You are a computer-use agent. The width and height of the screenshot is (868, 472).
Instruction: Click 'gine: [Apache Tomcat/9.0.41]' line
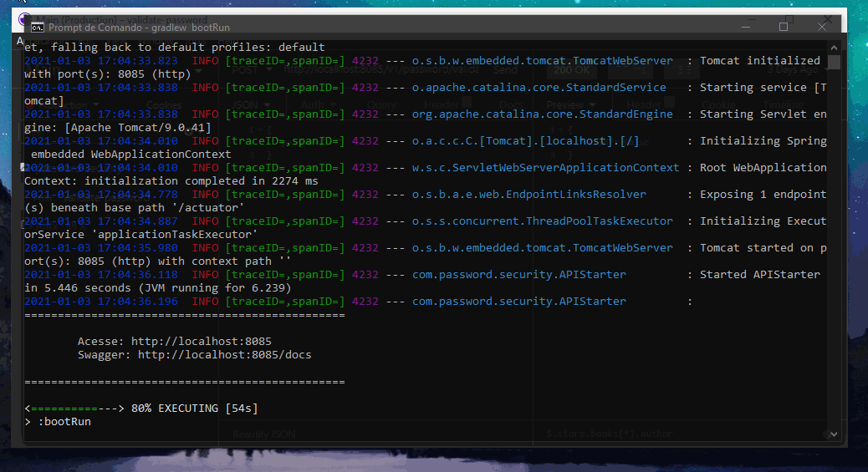click(x=118, y=127)
